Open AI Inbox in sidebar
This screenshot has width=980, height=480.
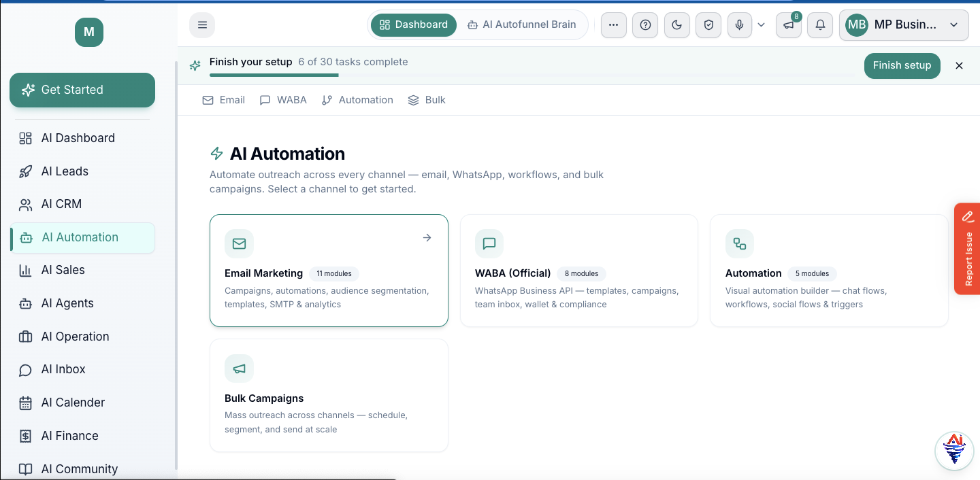point(82,369)
